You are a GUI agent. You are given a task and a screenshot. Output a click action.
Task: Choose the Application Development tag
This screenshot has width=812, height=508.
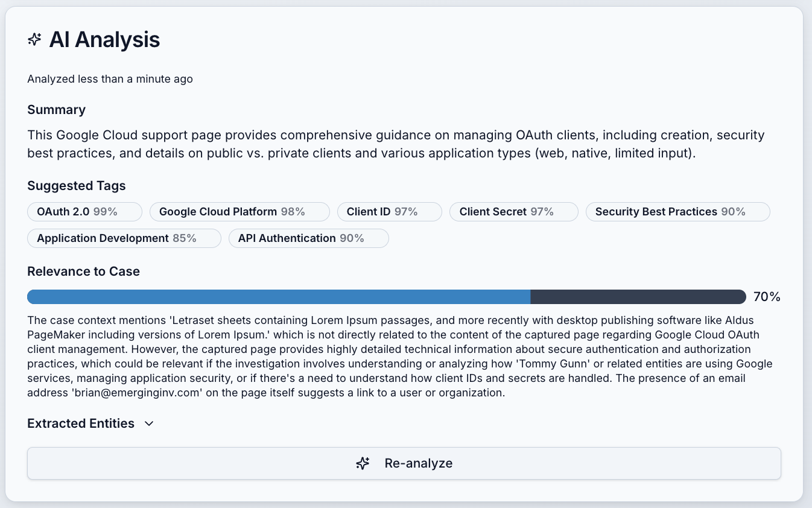click(x=124, y=238)
